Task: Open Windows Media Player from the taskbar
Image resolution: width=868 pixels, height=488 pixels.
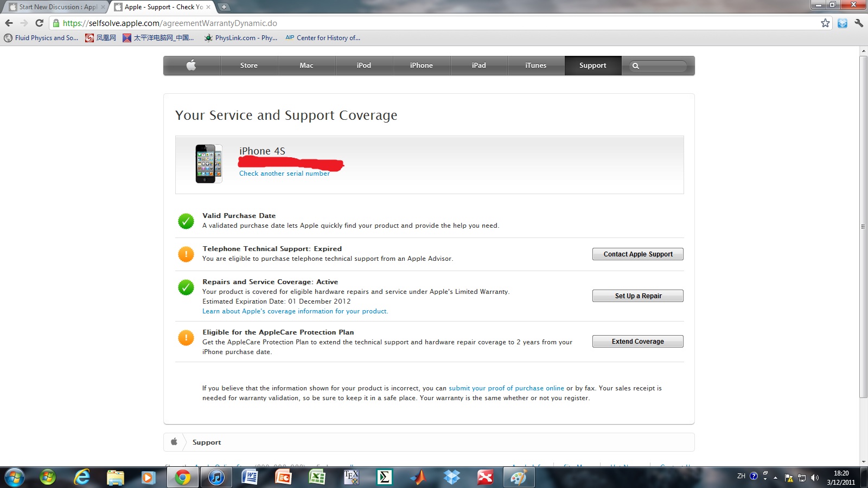Action: pyautogui.click(x=149, y=477)
